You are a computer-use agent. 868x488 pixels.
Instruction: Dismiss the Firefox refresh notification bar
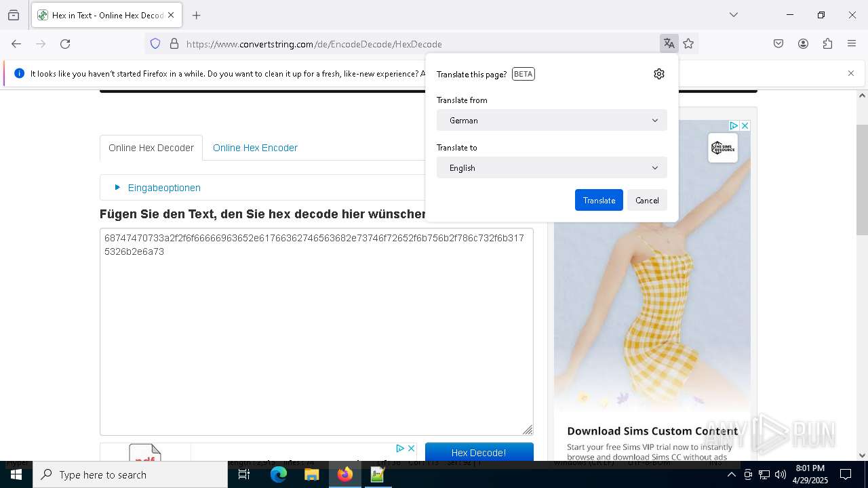(x=851, y=73)
